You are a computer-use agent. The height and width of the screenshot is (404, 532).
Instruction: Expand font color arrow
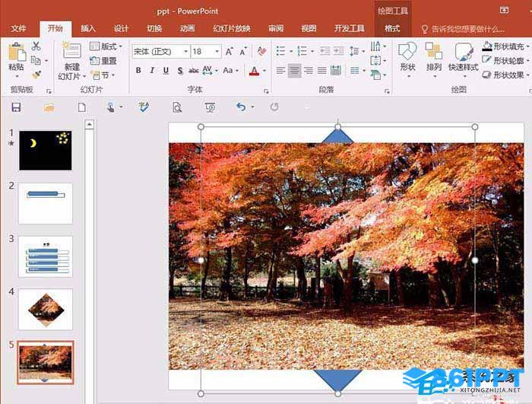[x=264, y=71]
